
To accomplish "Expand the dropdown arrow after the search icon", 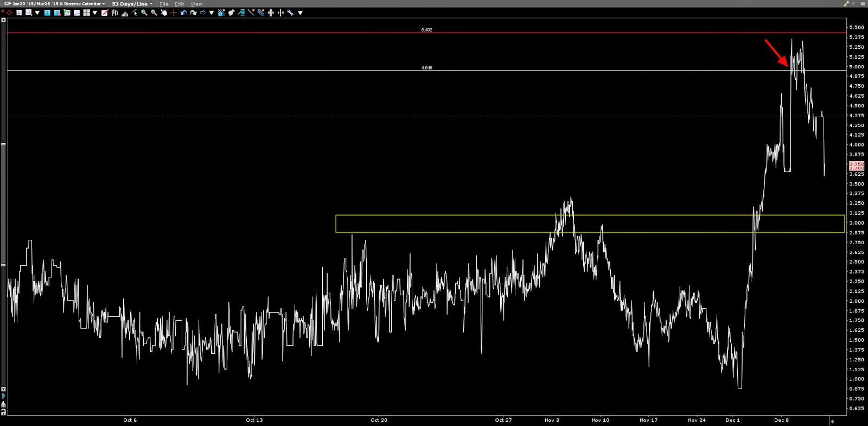I will [x=37, y=12].
